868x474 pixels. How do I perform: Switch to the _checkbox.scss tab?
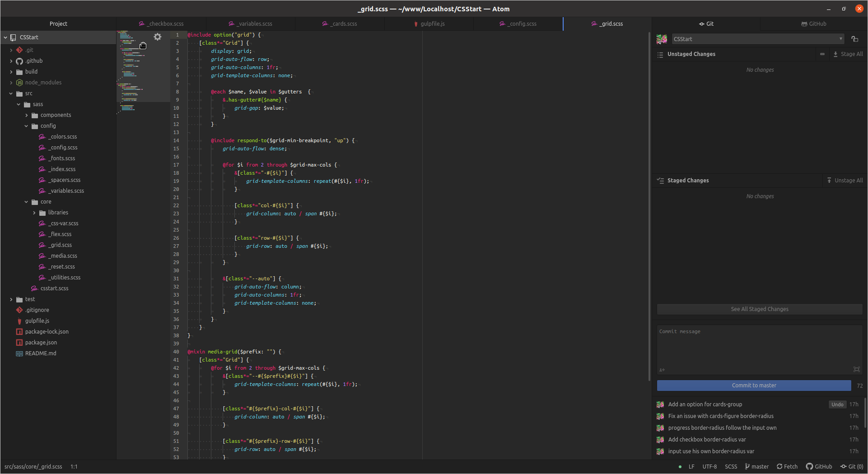point(161,24)
